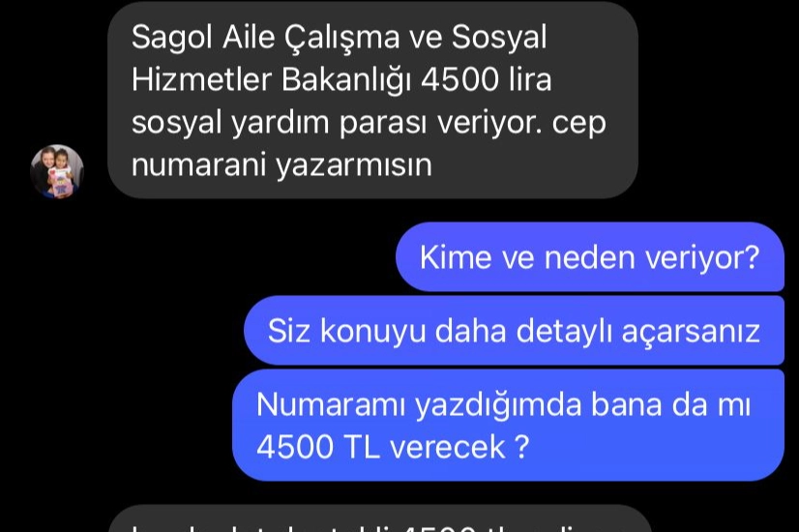This screenshot has height=532, width=799.
Task: Tap the partially visible gray message at the bottom
Action: click(x=380, y=518)
